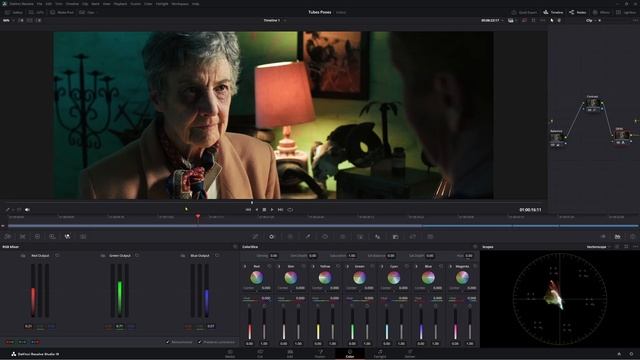The image size is (640, 360).
Task: Reset the Red Output channel
Action: click(57, 256)
